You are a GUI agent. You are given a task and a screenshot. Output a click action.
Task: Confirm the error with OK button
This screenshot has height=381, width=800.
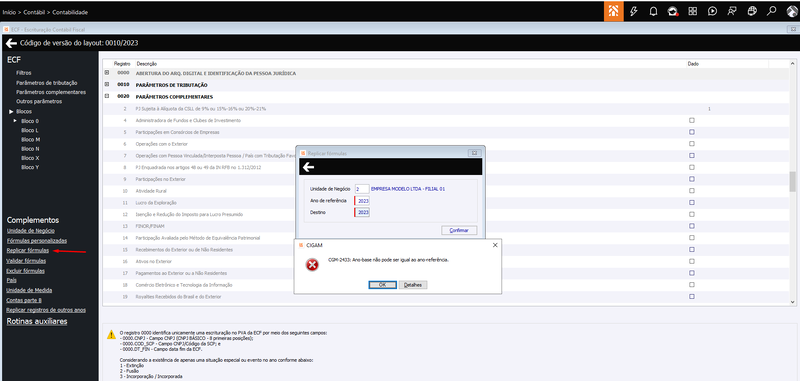382,285
